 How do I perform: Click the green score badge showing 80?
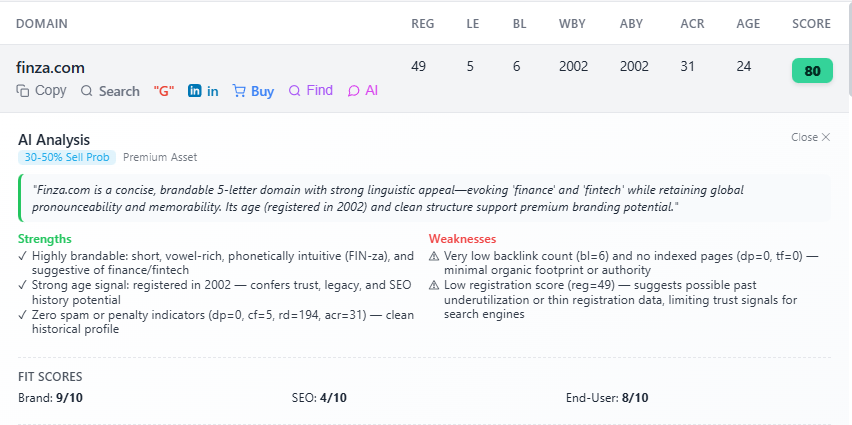tap(812, 71)
